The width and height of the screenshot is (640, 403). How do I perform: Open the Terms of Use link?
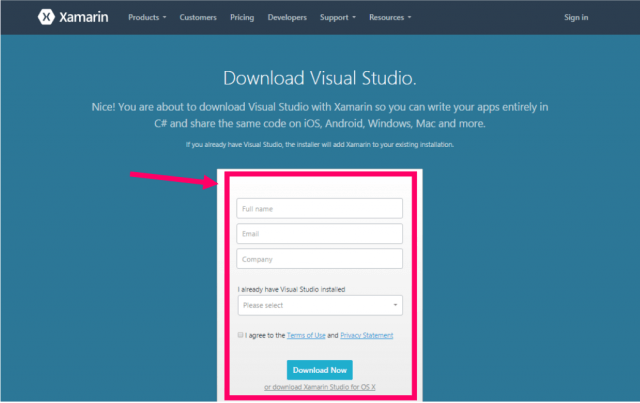click(306, 335)
